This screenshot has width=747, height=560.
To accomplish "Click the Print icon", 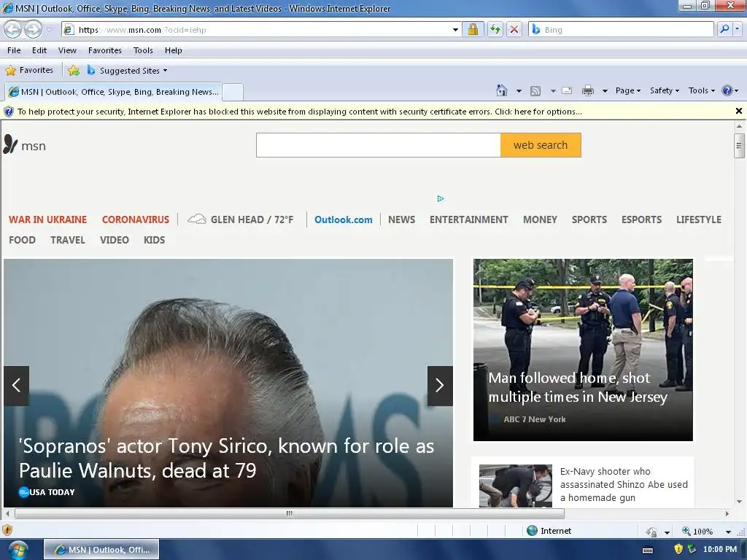I will click(588, 90).
